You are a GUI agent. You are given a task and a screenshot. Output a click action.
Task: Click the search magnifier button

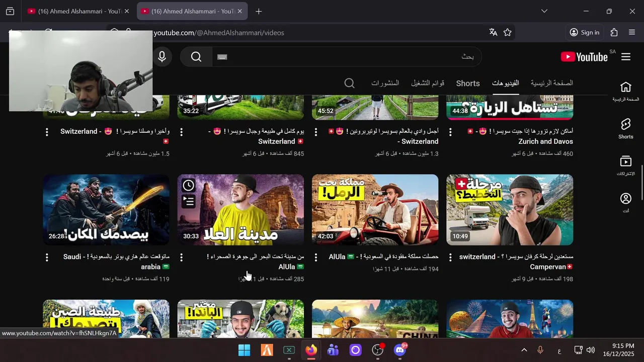tap(196, 57)
